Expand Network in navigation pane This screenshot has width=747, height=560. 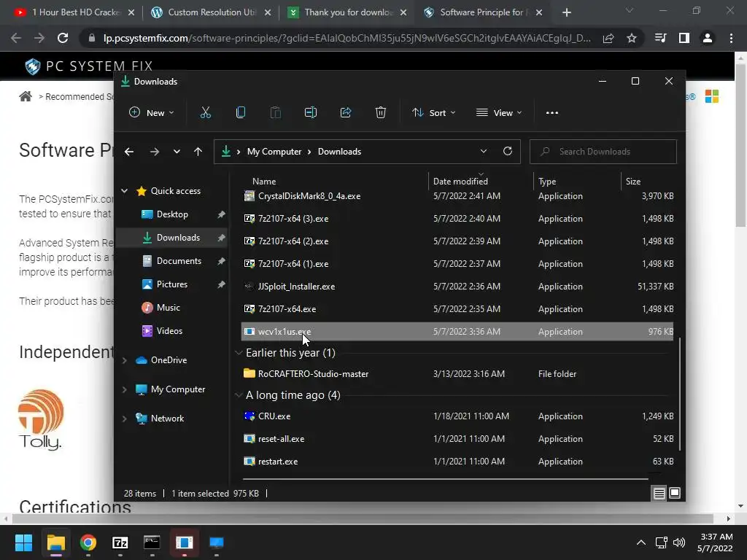pyautogui.click(x=124, y=419)
